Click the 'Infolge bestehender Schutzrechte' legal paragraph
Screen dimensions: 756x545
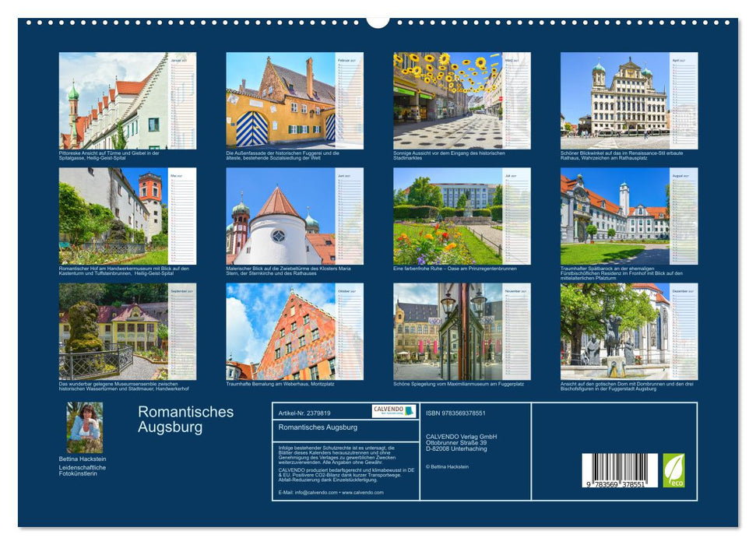point(337,455)
